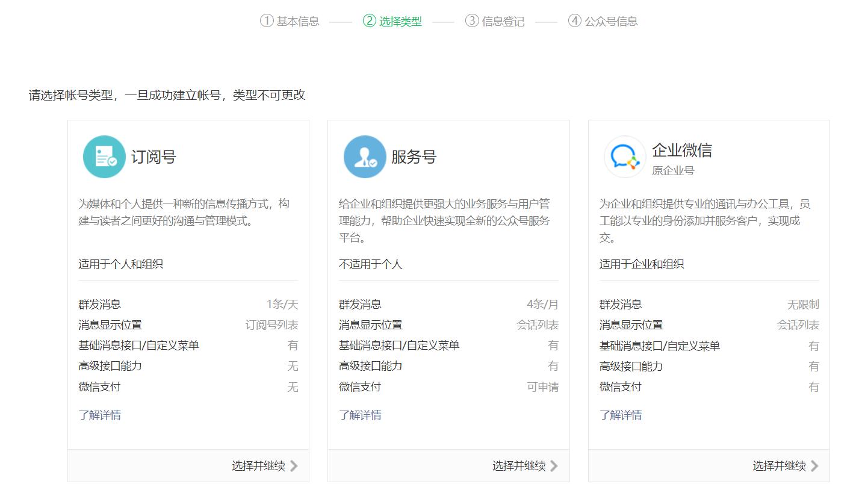Jump to the 公众号信息 step
Image resolution: width=868 pixels, height=484 pixels.
tap(610, 21)
